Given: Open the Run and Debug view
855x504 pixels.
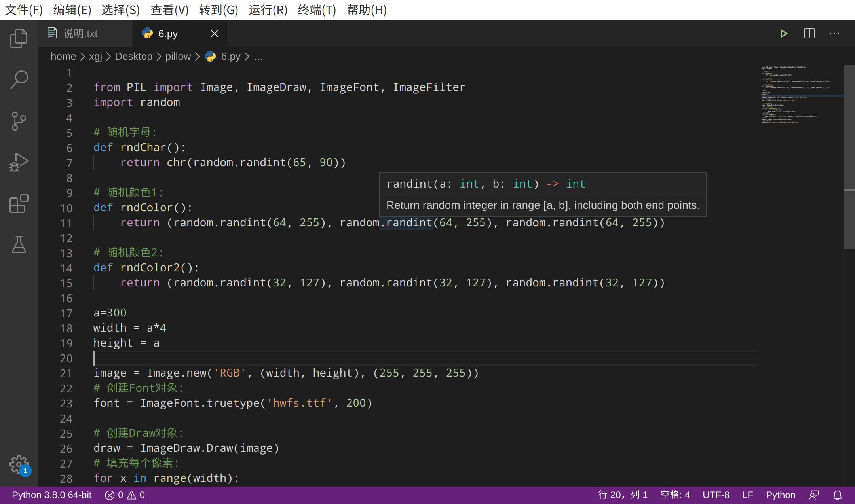Looking at the screenshot, I should click(19, 162).
